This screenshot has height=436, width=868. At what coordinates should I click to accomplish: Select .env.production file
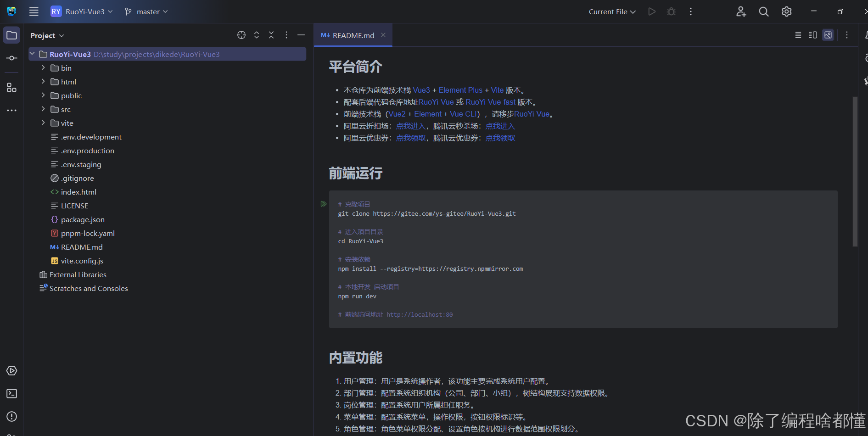pos(82,151)
